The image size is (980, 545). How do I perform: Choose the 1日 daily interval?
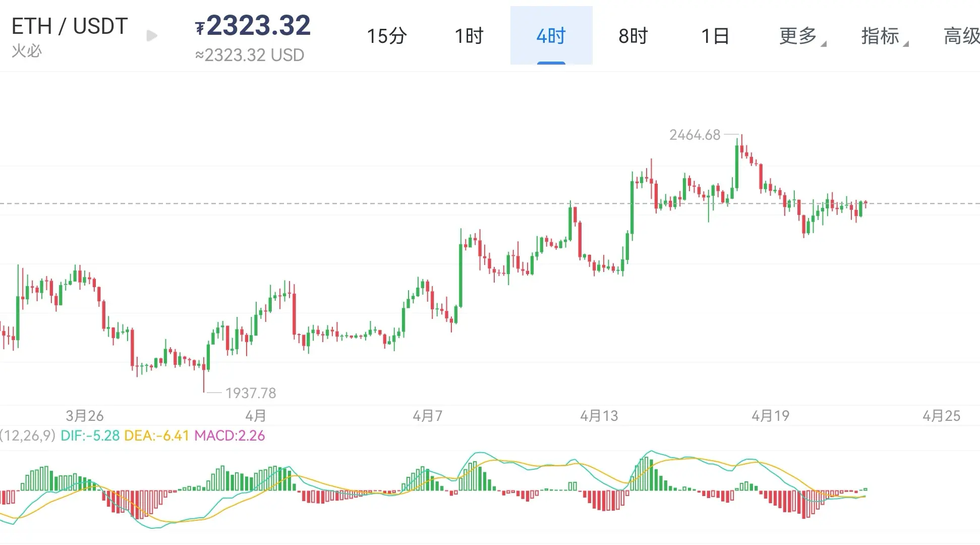pos(715,36)
